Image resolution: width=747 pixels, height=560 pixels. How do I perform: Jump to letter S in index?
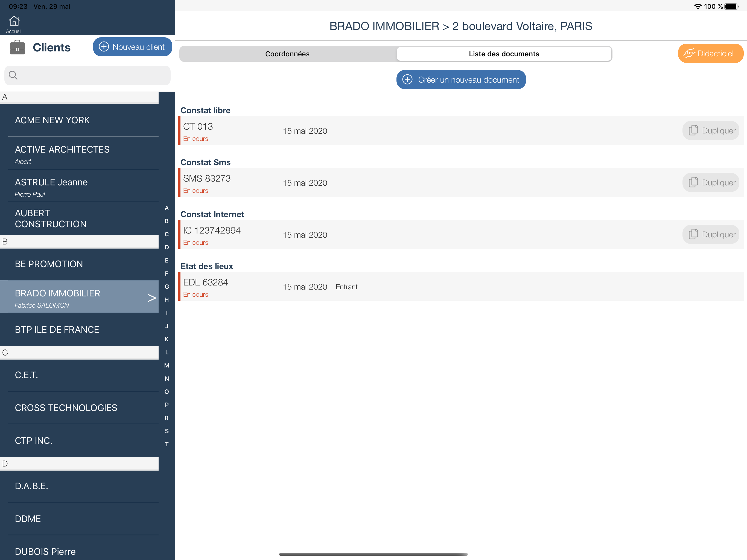click(x=167, y=431)
